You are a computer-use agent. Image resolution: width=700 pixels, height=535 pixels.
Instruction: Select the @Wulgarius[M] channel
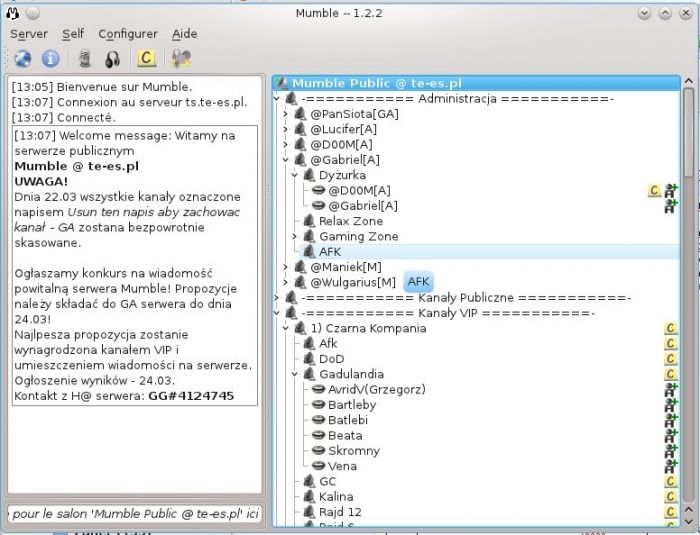click(353, 282)
